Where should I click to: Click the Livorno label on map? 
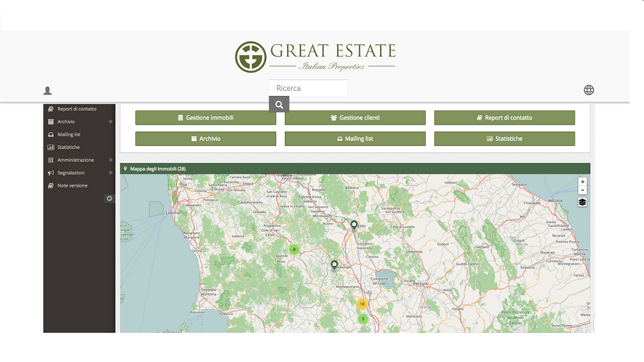[172, 212]
